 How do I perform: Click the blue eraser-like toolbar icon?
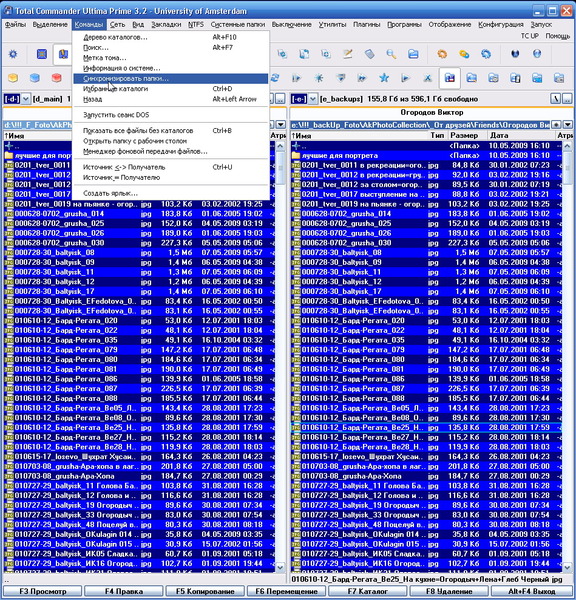[369, 54]
